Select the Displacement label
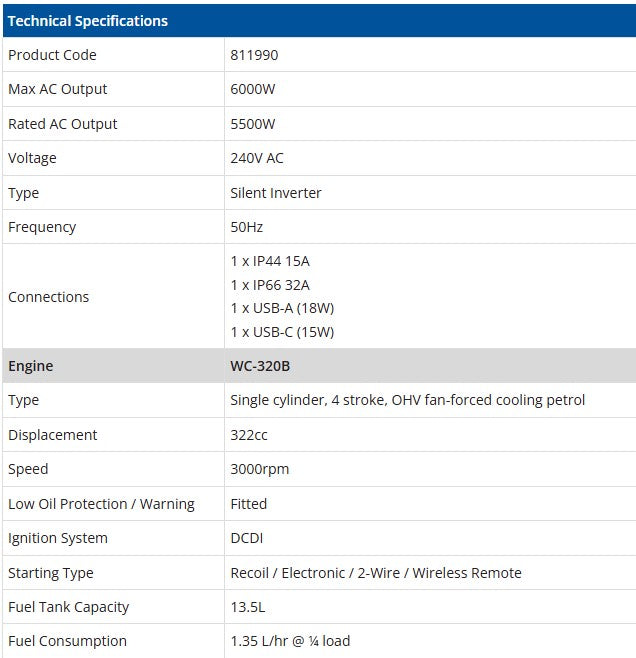The width and height of the screenshot is (636, 658). pos(52,435)
